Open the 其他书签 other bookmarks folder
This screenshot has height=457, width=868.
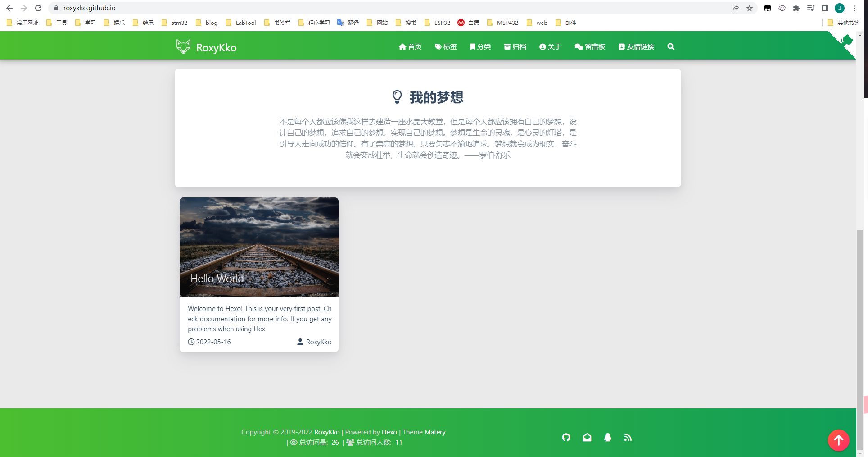[844, 23]
